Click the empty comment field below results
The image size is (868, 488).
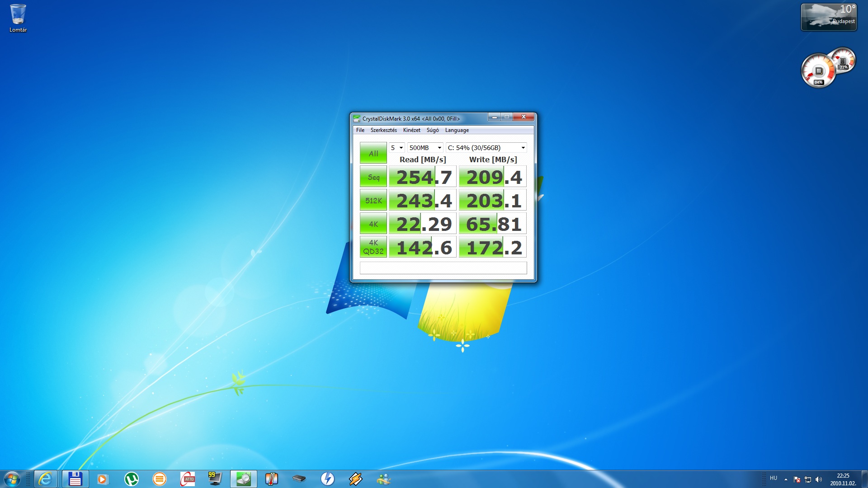(443, 268)
